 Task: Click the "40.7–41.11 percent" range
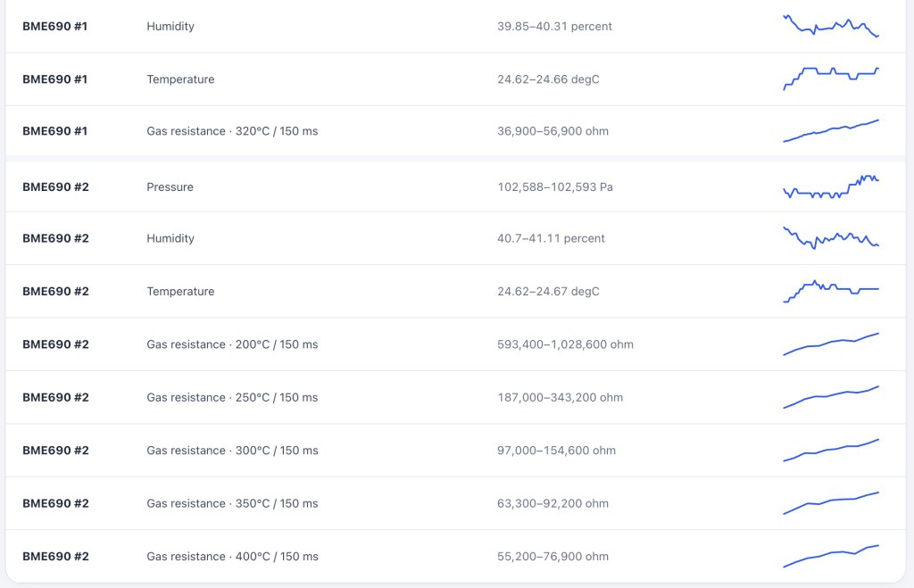pos(551,238)
